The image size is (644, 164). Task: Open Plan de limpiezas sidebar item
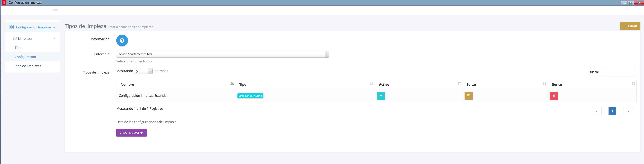[x=28, y=66]
